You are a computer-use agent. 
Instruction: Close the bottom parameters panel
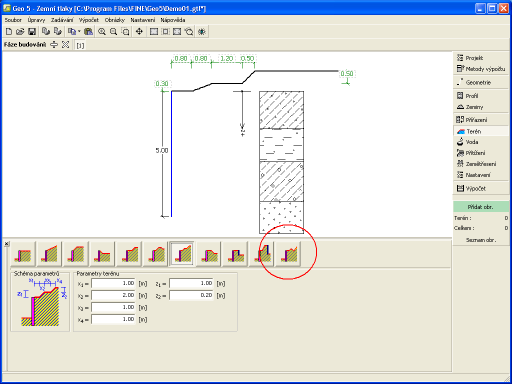pos(6,244)
